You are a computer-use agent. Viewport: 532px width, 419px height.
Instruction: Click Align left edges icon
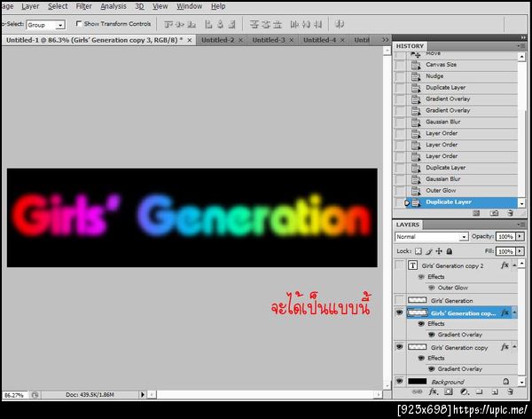[208, 25]
